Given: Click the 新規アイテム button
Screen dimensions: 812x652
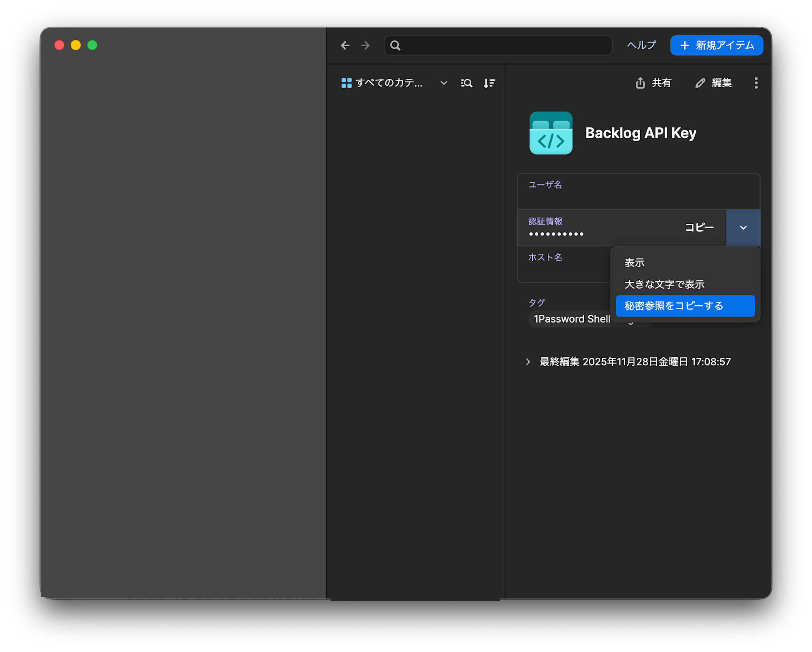Looking at the screenshot, I should click(717, 45).
